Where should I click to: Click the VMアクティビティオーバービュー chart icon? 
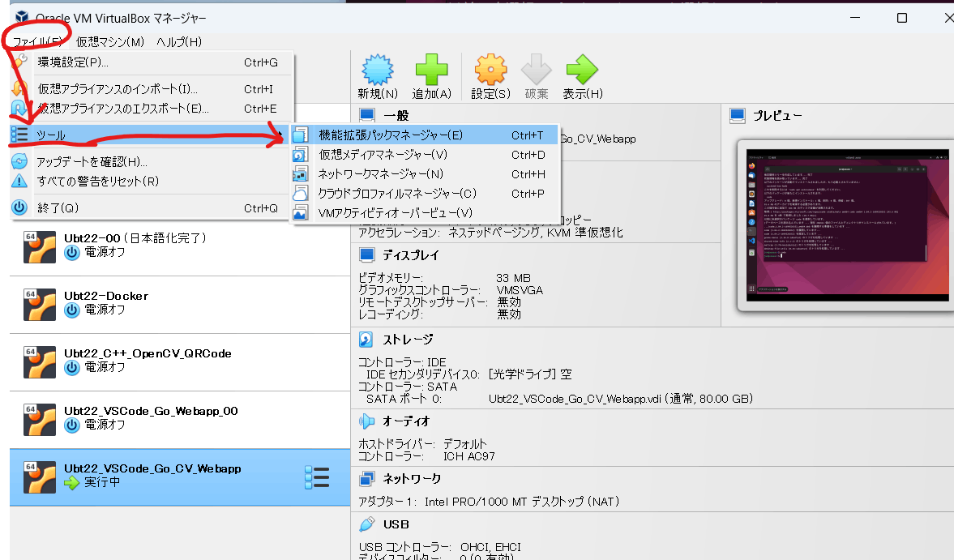(301, 213)
